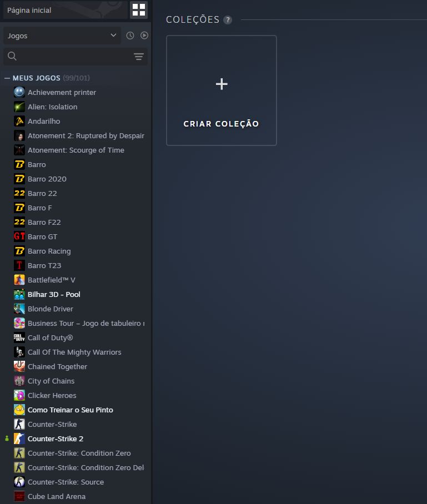The height and width of the screenshot is (504, 427).
Task: Click the Call of Duty icon
Action: click(19, 337)
